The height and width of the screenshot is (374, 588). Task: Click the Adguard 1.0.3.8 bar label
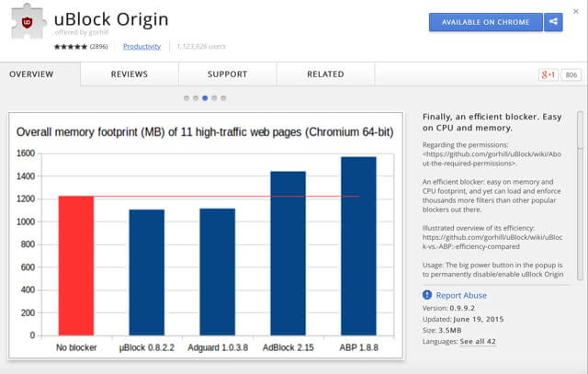[x=218, y=347]
